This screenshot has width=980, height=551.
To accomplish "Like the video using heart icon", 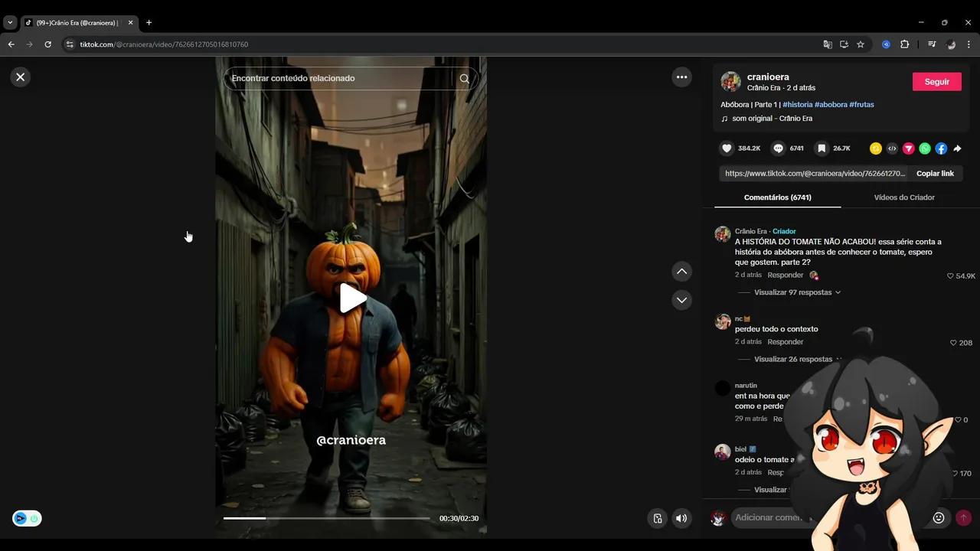I will (727, 148).
